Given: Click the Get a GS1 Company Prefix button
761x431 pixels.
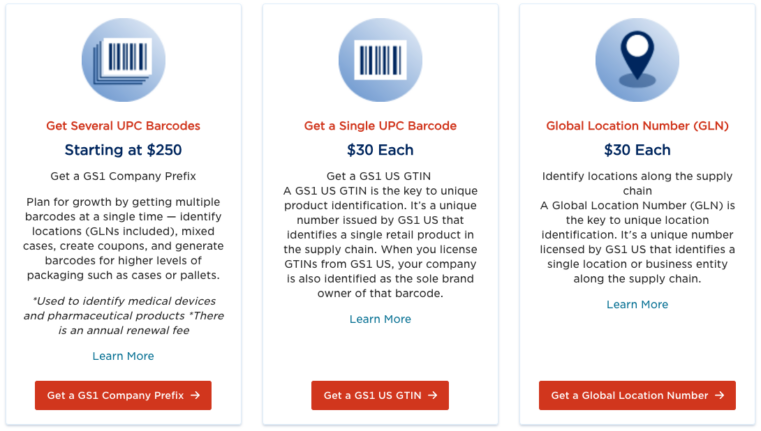Looking at the screenshot, I should point(123,395).
